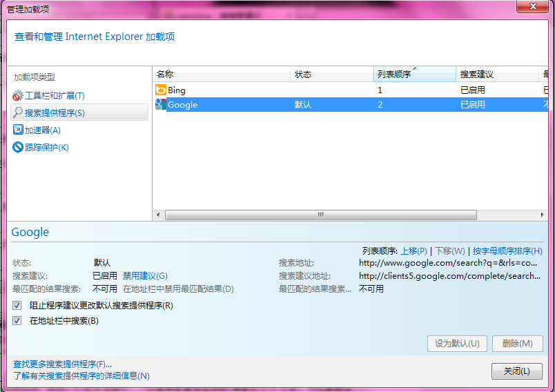
Task: Select the Bing row name text
Action: tap(177, 90)
